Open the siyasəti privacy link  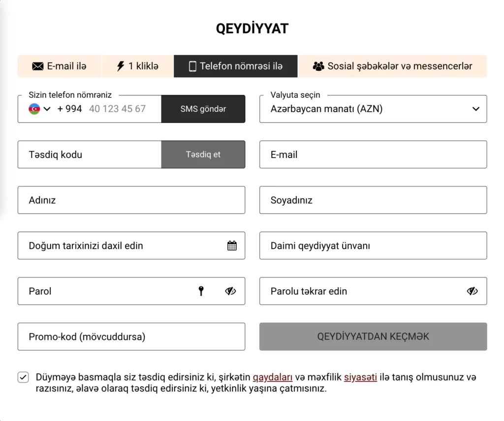click(361, 377)
